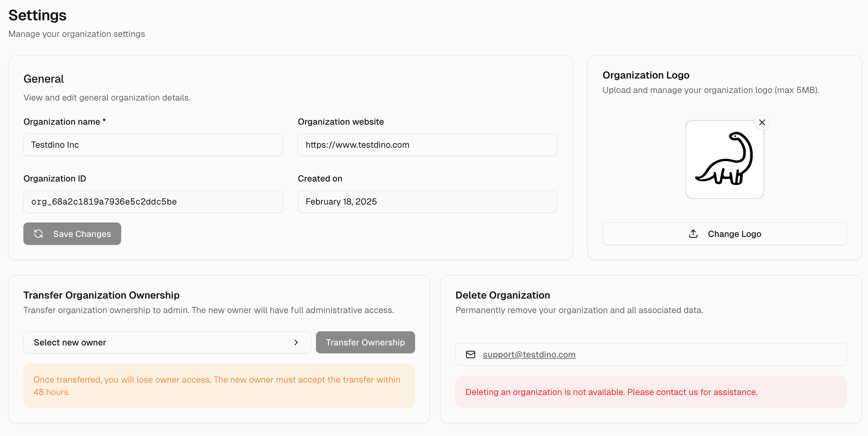Screen dimensions: 868x436
Task: Click the orange transfer warning notice
Action: click(219, 386)
